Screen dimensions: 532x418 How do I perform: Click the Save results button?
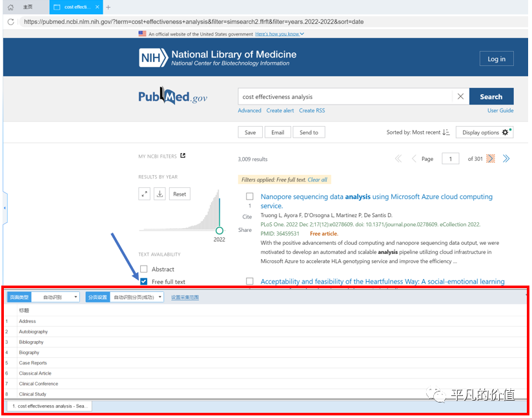point(250,132)
